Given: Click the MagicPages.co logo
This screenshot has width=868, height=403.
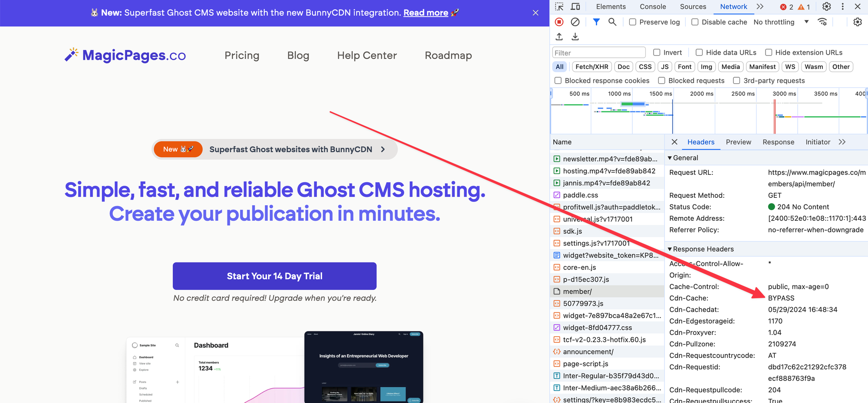Looking at the screenshot, I should click(125, 55).
